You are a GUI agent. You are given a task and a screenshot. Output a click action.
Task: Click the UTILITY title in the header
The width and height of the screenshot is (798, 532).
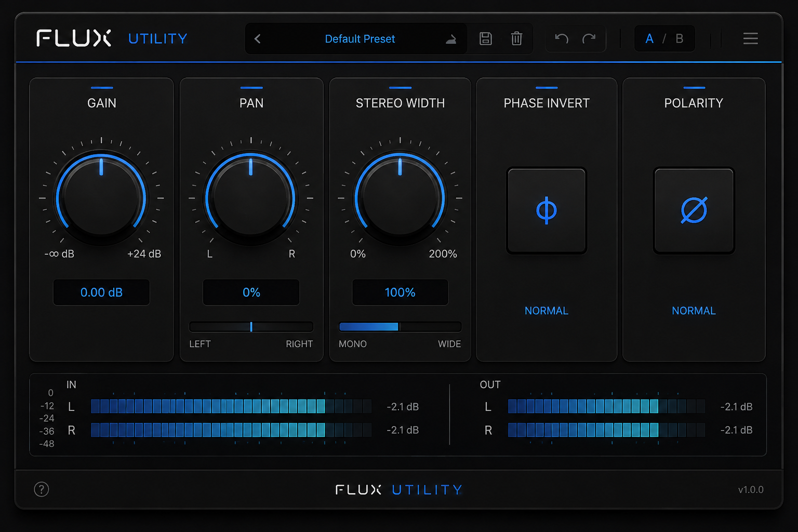pos(157,38)
